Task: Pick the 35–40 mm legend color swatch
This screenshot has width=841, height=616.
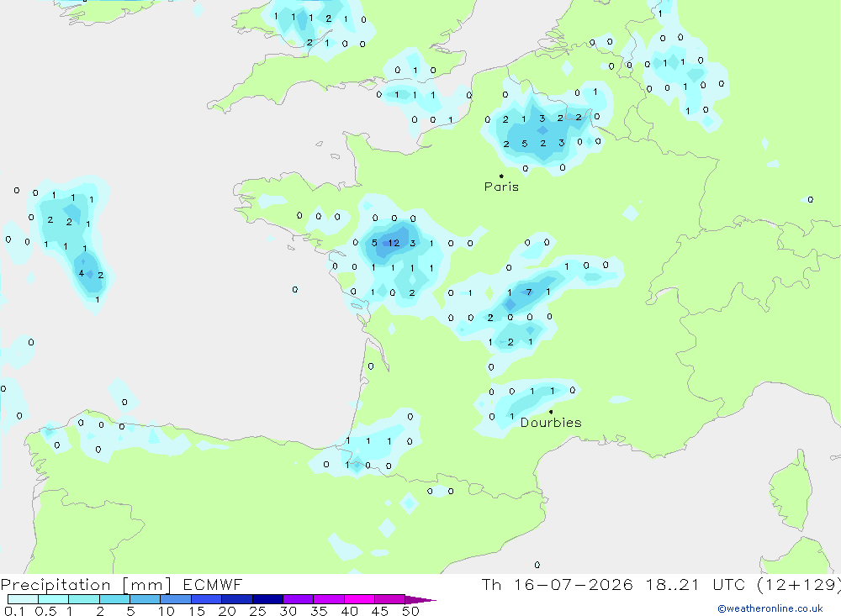Action: tap(328, 599)
